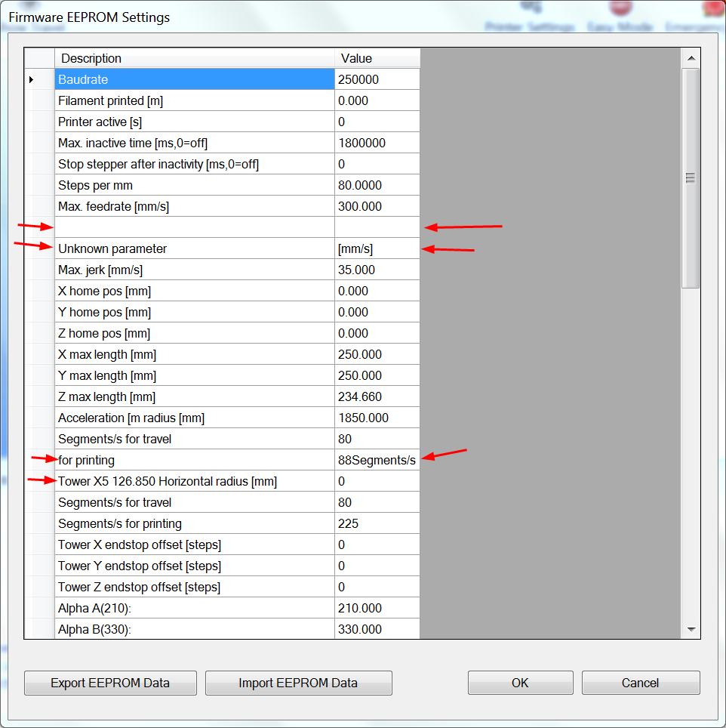Click Max. inactive time value cell
726x728 pixels.
click(377, 143)
